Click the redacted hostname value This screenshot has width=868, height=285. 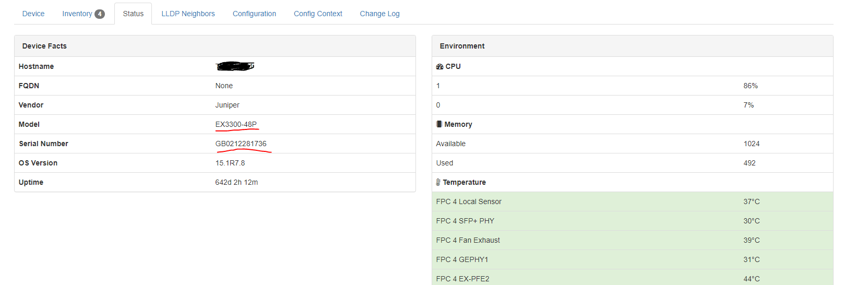[235, 66]
